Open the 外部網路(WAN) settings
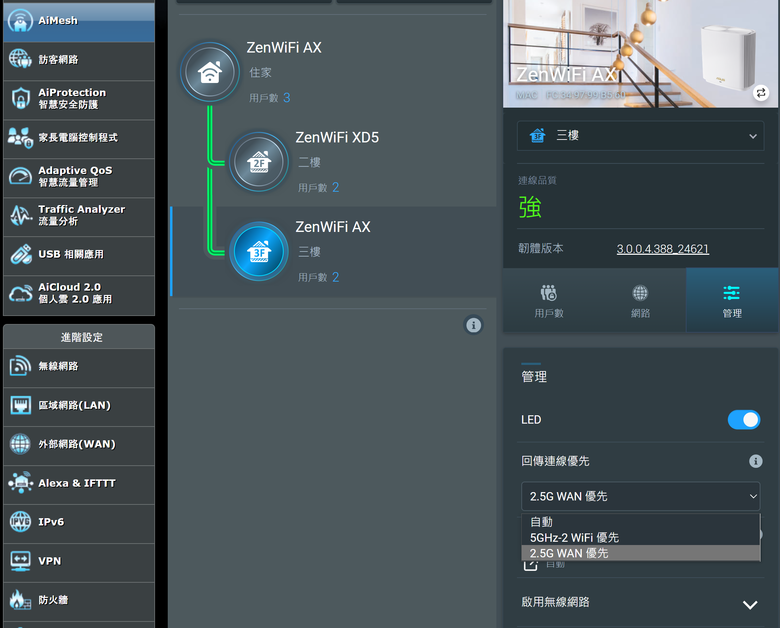 click(79, 445)
